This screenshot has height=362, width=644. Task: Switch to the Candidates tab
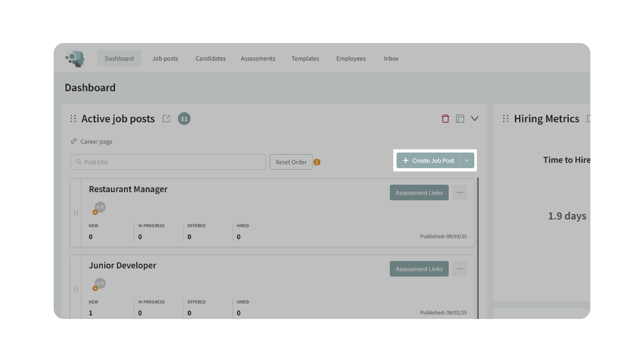pos(210,58)
